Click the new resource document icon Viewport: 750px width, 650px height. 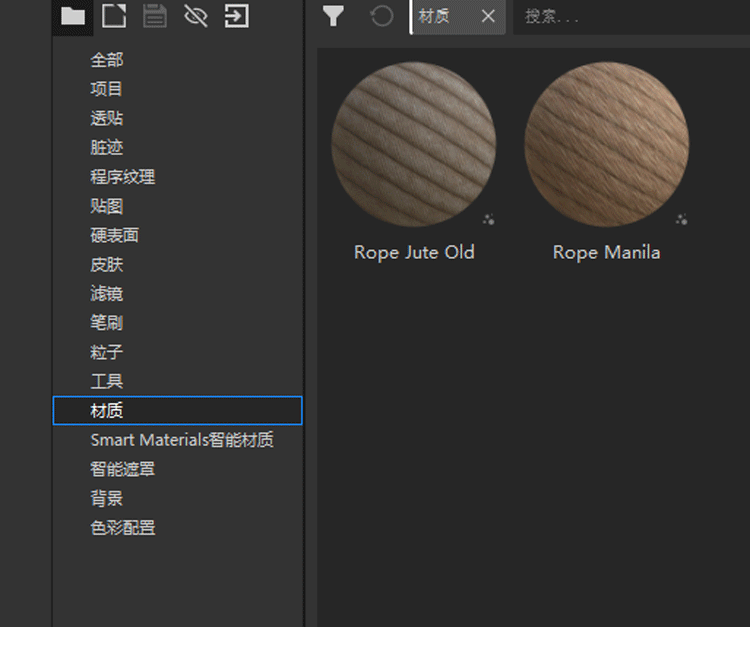pyautogui.click(x=114, y=16)
